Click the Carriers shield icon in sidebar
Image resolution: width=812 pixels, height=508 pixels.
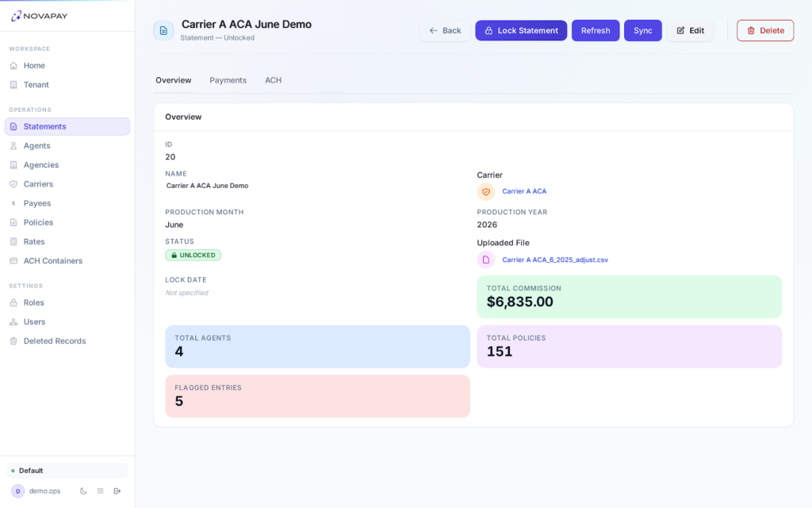point(13,184)
